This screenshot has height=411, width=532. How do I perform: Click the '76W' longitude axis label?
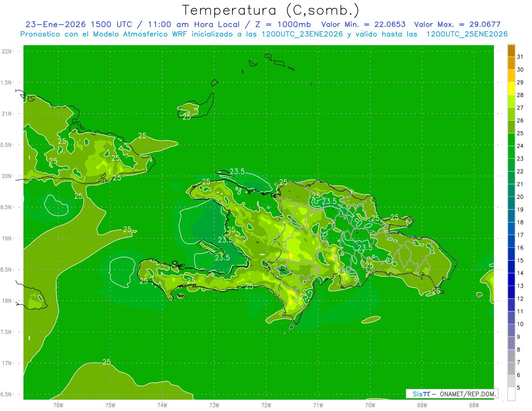click(x=58, y=405)
